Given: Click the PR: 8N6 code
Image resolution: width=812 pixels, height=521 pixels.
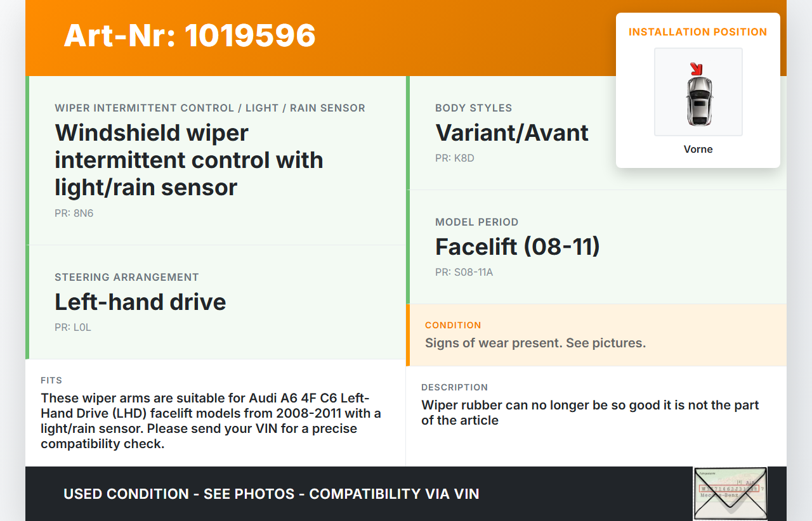Looking at the screenshot, I should tap(74, 214).
